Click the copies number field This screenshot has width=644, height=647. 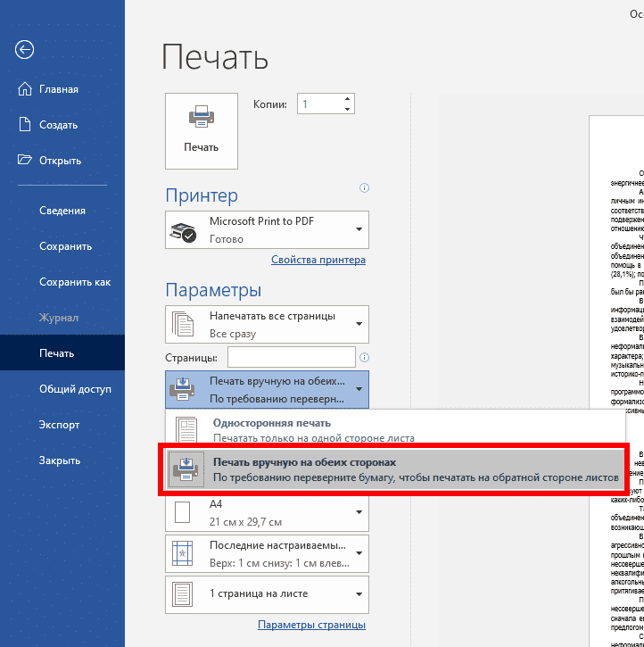pos(318,104)
